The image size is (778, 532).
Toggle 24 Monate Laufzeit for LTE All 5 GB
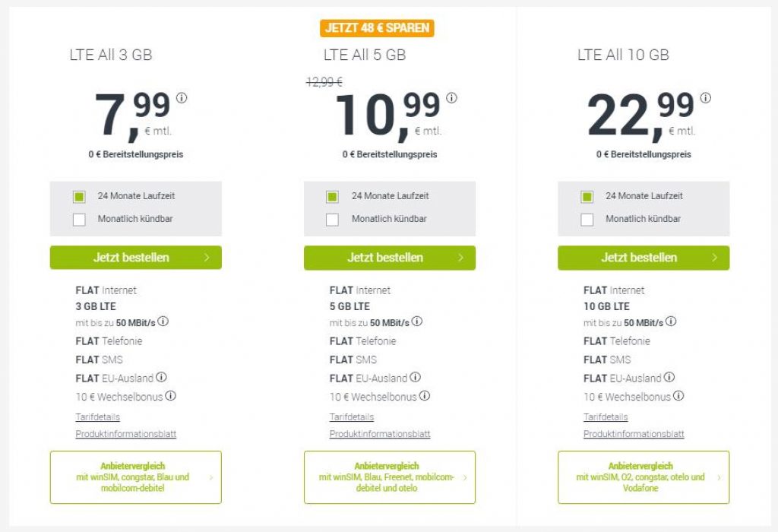[x=333, y=197]
